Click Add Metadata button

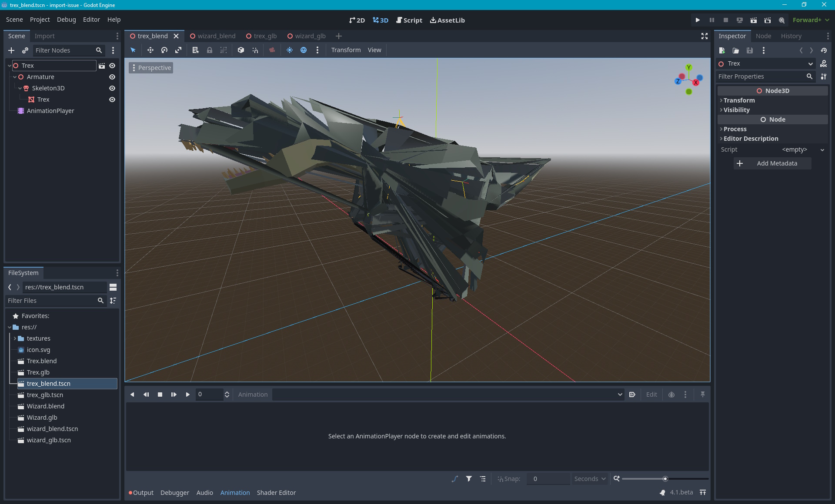pos(772,163)
